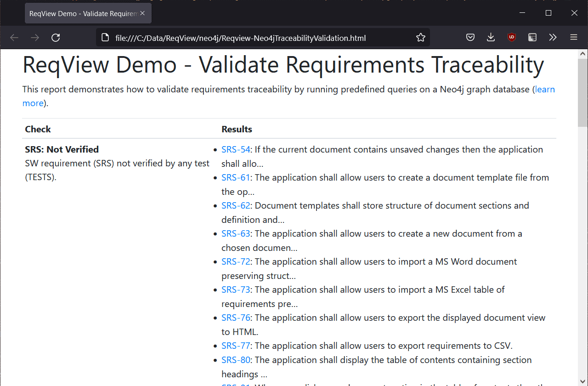588x386 pixels.
Task: Go forward with the forward arrow
Action: (35, 38)
